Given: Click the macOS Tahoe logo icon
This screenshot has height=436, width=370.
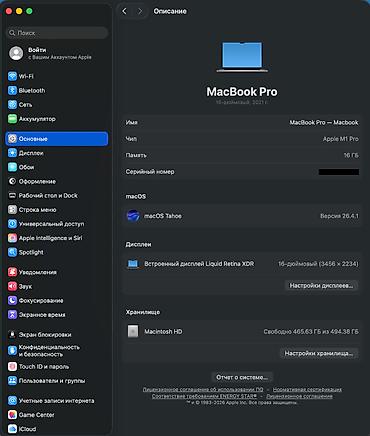Looking at the screenshot, I should coord(133,216).
